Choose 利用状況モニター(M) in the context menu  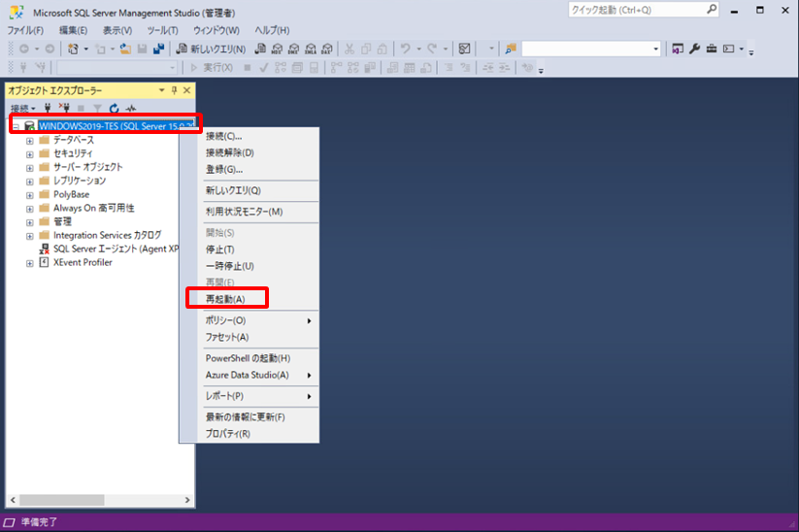click(258, 212)
